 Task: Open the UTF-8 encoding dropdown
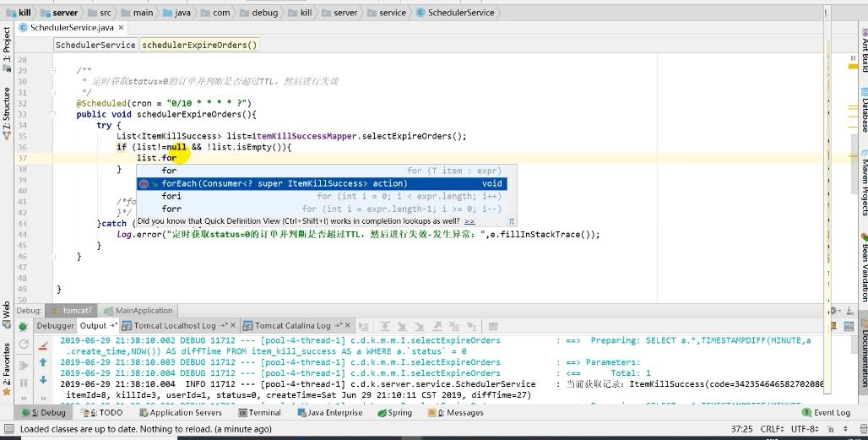coord(805,429)
